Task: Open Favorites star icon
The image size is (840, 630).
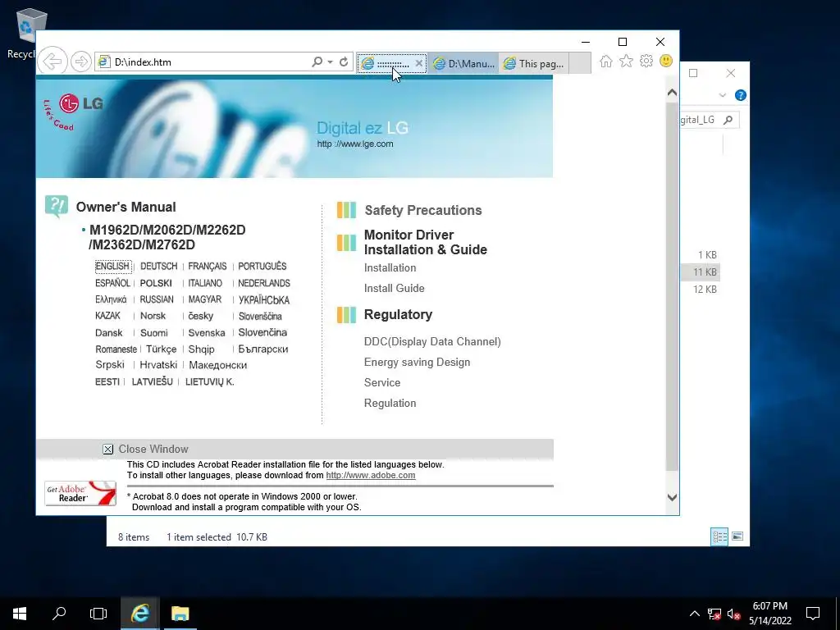Action: pyautogui.click(x=626, y=61)
